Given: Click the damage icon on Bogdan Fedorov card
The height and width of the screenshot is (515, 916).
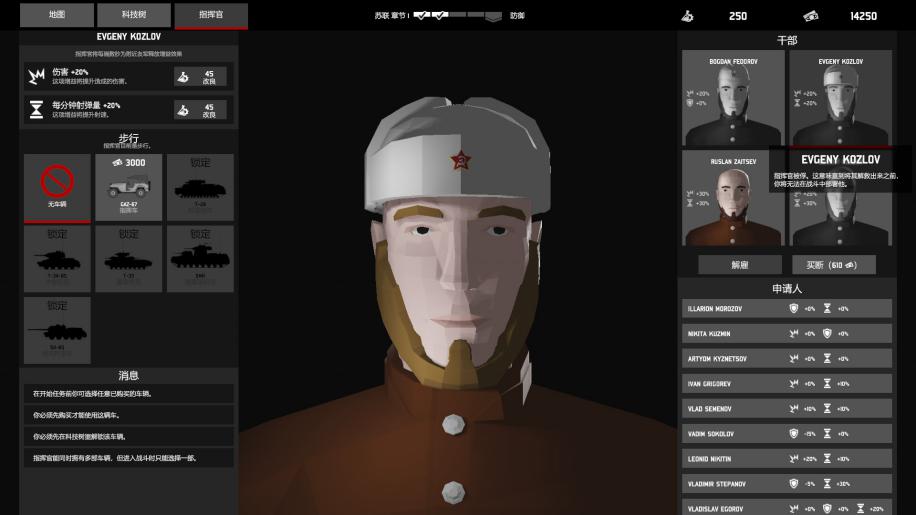Looking at the screenshot, I should (690, 93).
